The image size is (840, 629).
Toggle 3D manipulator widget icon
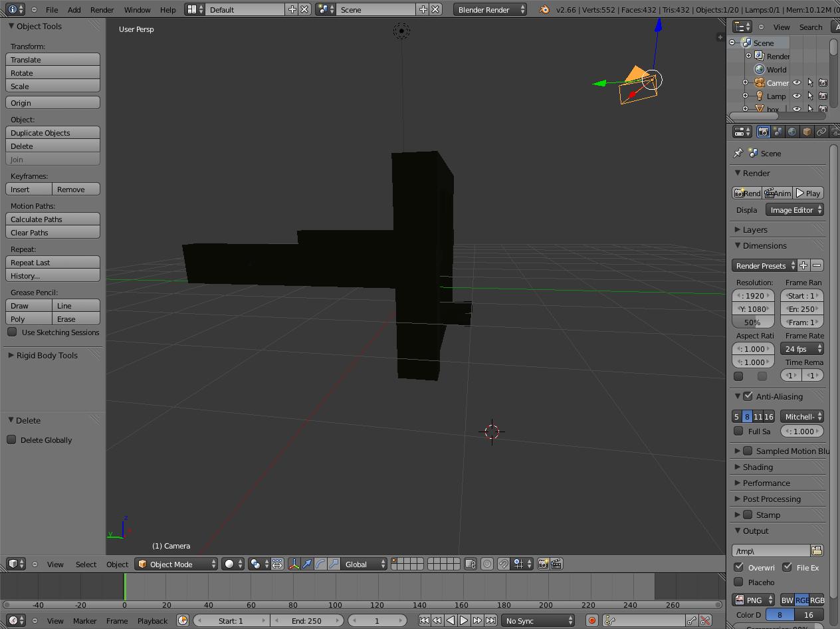click(x=294, y=564)
